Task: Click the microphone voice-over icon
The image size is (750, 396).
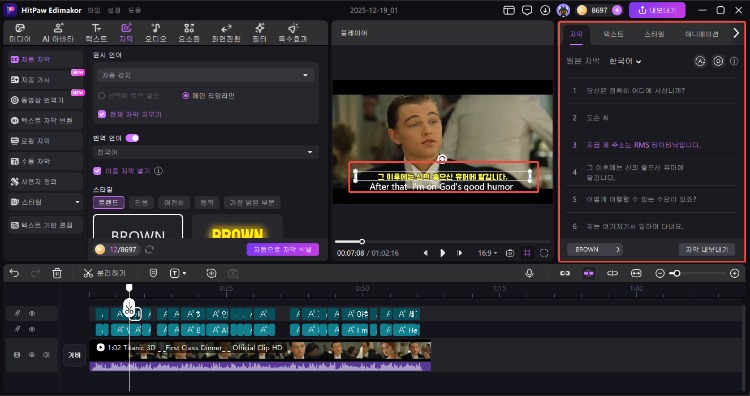Action: pyautogui.click(x=529, y=273)
